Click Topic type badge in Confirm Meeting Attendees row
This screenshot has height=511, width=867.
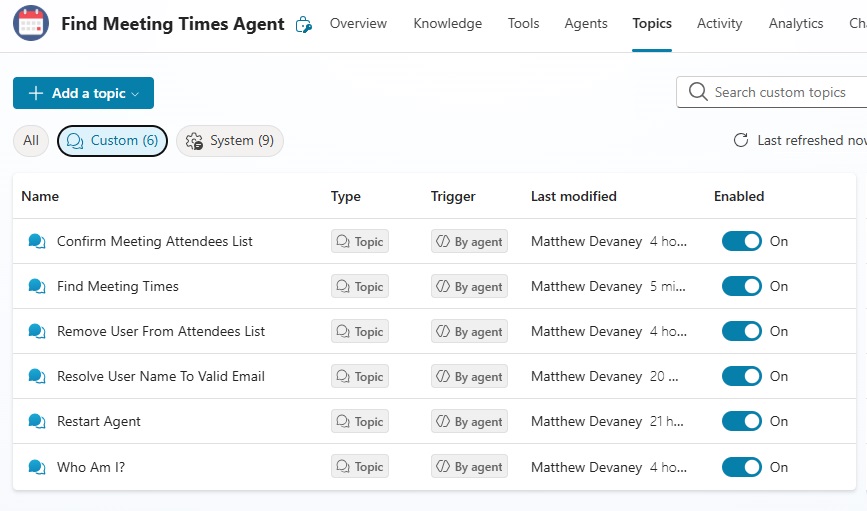click(x=360, y=242)
